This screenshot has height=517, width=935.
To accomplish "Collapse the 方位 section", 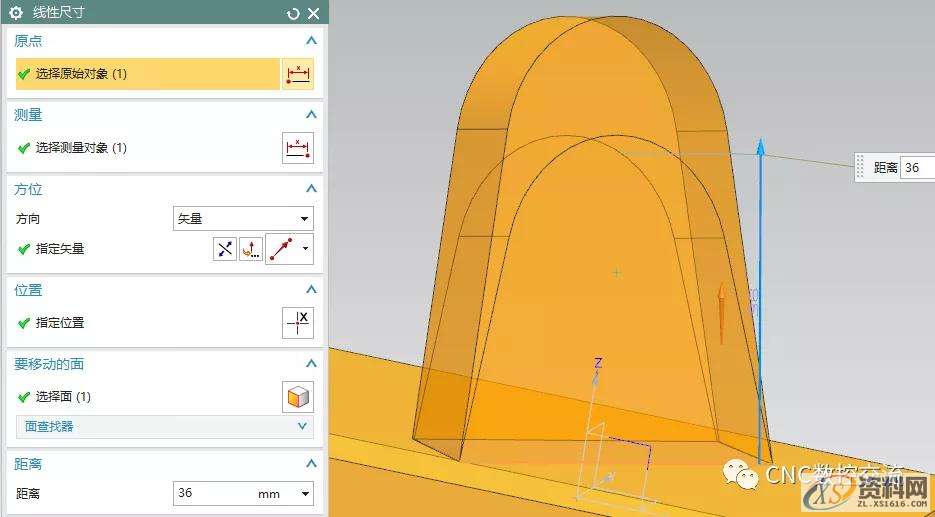I will 311,189.
